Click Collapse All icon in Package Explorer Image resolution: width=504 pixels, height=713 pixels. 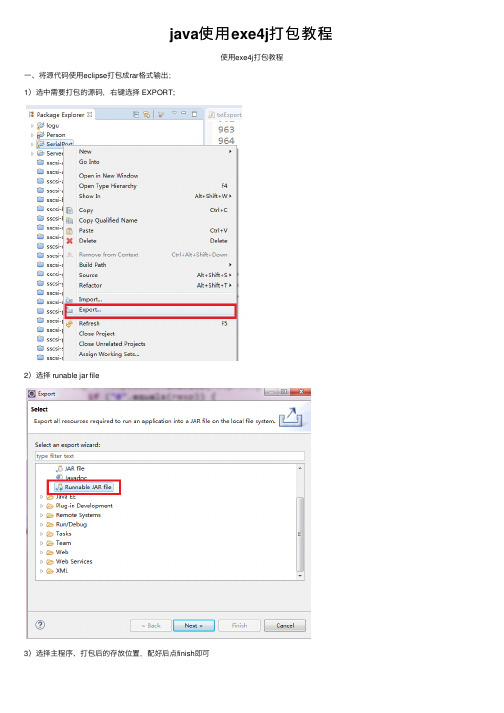(x=136, y=115)
